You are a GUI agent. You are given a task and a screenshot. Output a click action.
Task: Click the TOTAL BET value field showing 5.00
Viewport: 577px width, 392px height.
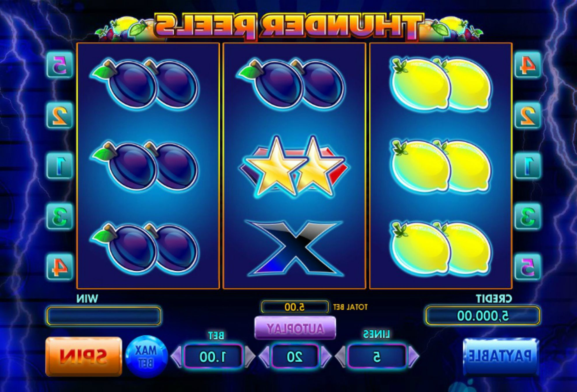point(295,307)
